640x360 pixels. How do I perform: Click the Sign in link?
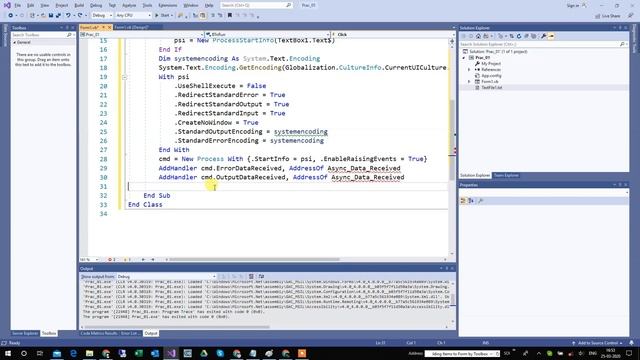coord(573,5)
